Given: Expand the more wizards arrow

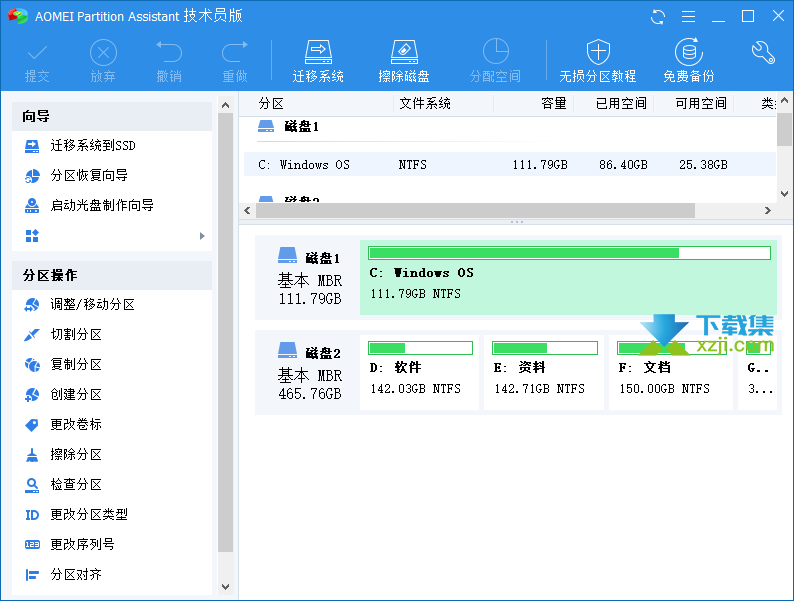Looking at the screenshot, I should [202, 236].
